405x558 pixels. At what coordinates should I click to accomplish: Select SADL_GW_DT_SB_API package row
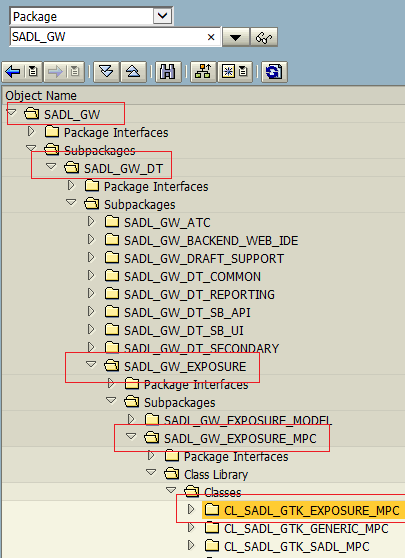[187, 313]
